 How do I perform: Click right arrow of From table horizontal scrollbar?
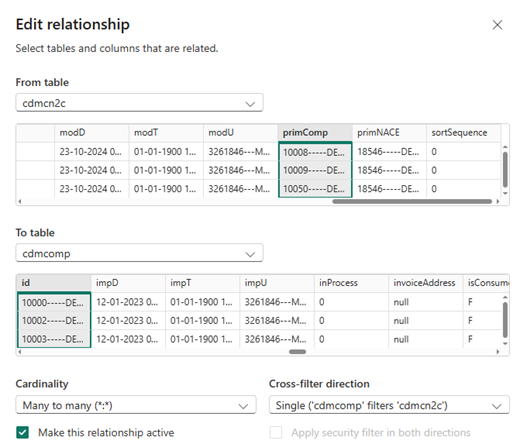[498, 201]
